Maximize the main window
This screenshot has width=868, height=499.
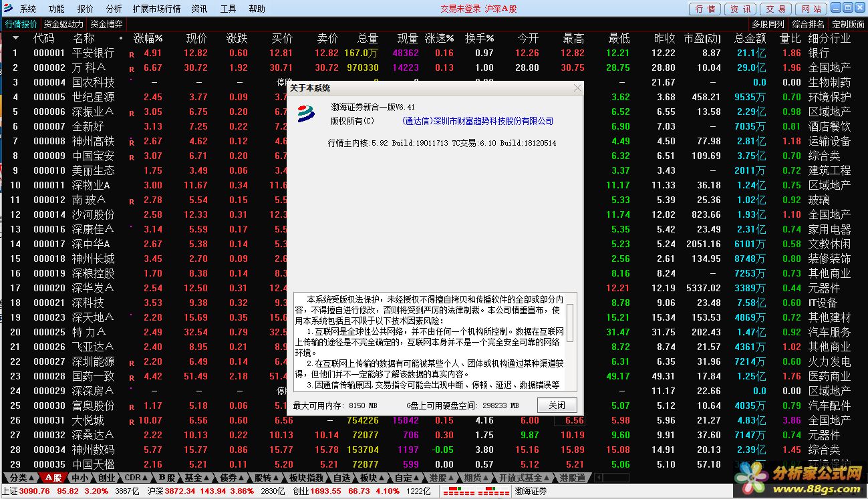[x=848, y=8]
